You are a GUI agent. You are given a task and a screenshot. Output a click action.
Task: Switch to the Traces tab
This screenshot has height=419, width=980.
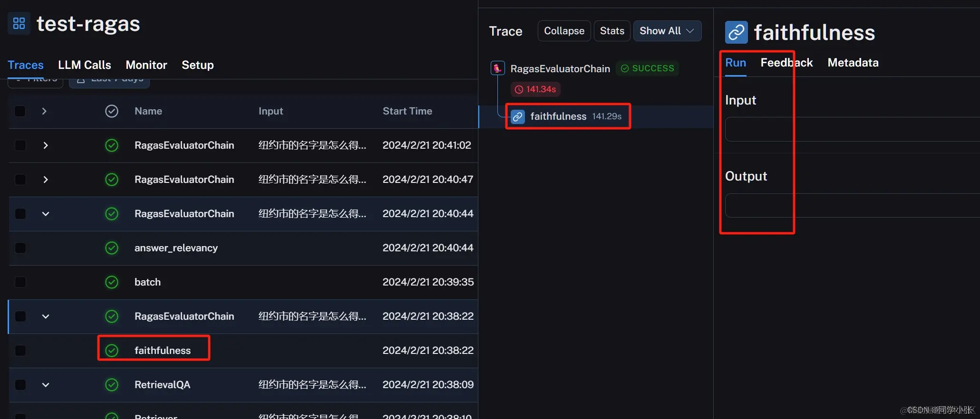click(x=26, y=65)
